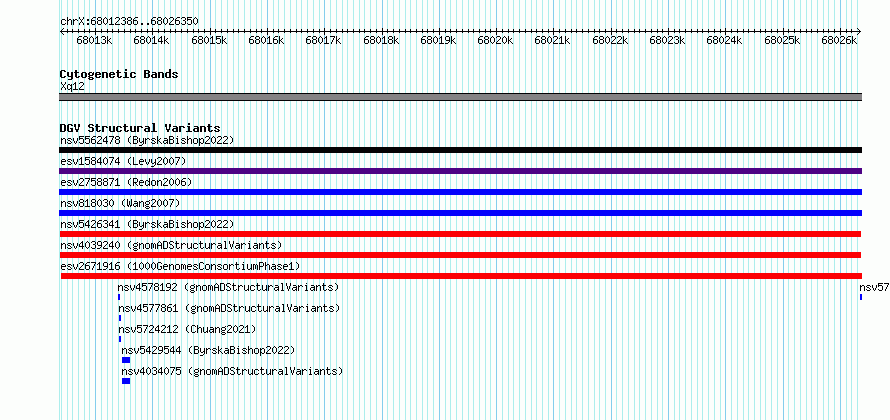This screenshot has width=890, height=420.
Task: Click the 68022k ruler mark
Action: coord(610,40)
